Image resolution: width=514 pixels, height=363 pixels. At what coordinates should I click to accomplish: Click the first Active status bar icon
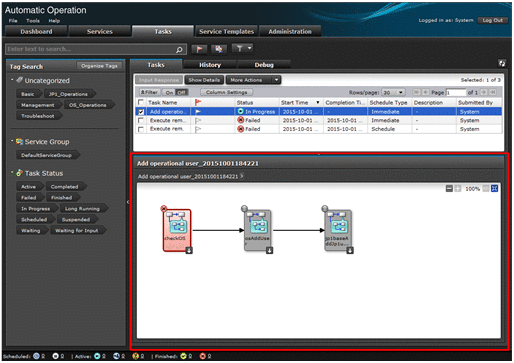point(97,356)
